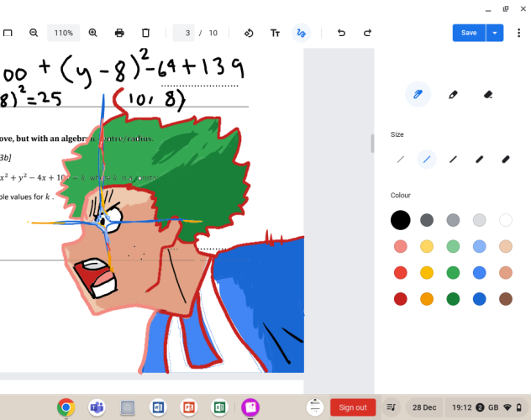531x420 pixels.
Task: Restore the window with maximize button
Action: point(506,9)
